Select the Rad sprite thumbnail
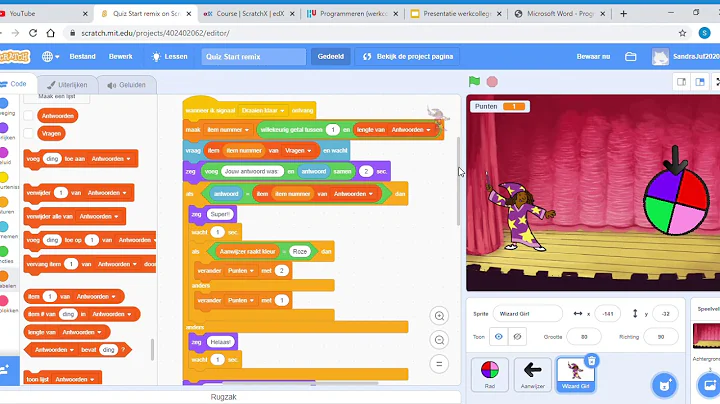Viewport: 720px width, 404px height. [489, 375]
